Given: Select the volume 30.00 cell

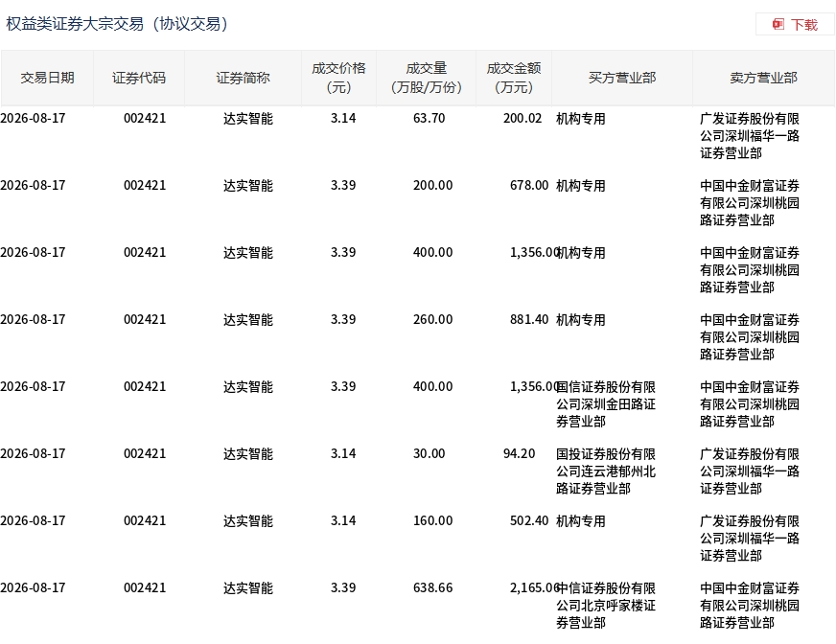Looking at the screenshot, I should pos(430,454).
